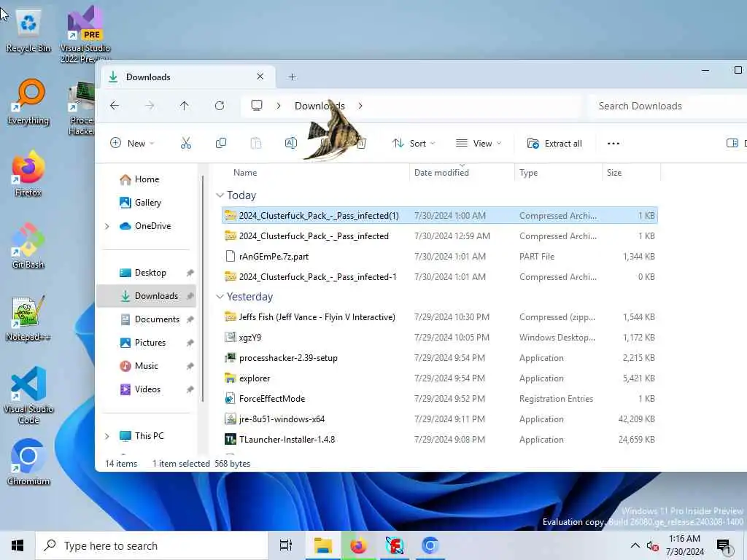Open the Recycle Bin desktop icon
This screenshot has height=560, width=747.
click(x=28, y=31)
